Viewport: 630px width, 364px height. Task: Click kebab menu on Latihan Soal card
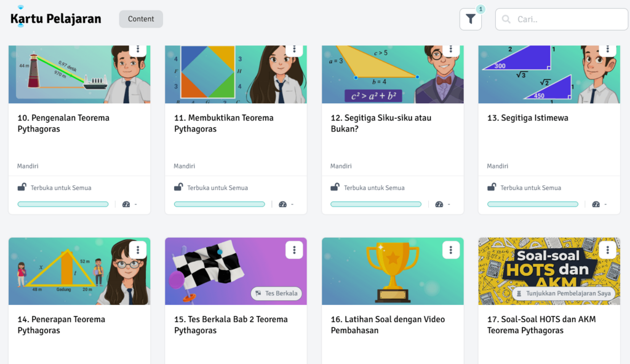451,250
